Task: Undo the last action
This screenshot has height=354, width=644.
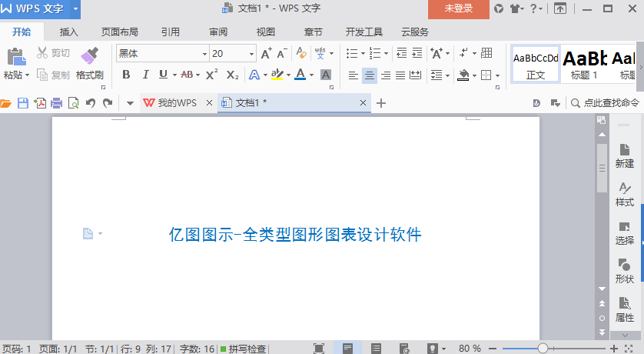Action: pyautogui.click(x=91, y=103)
